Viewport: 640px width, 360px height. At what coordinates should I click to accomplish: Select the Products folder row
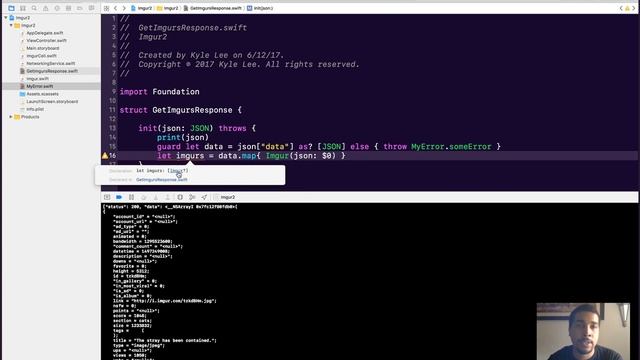51,117
